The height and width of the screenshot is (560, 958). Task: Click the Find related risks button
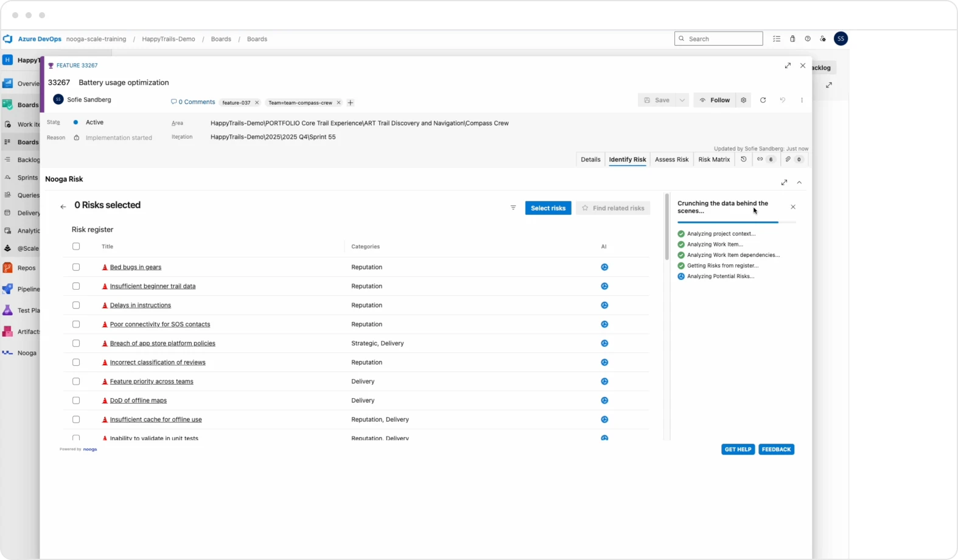click(x=613, y=208)
